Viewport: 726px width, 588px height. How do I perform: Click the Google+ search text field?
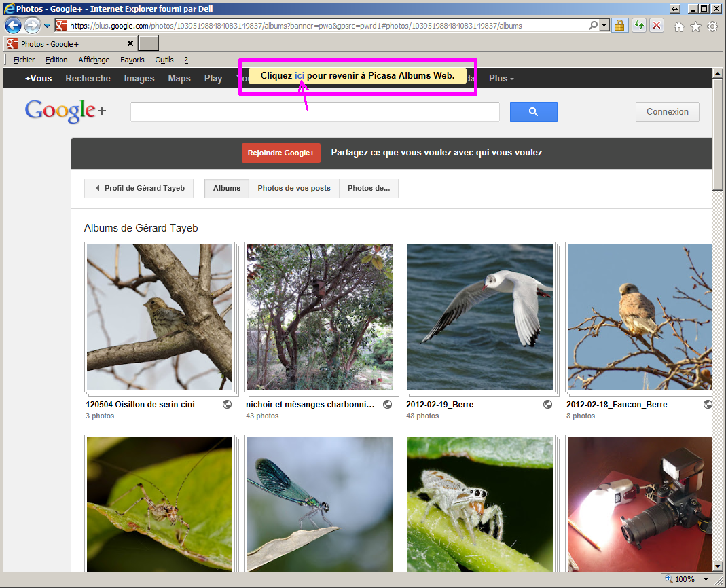click(315, 111)
